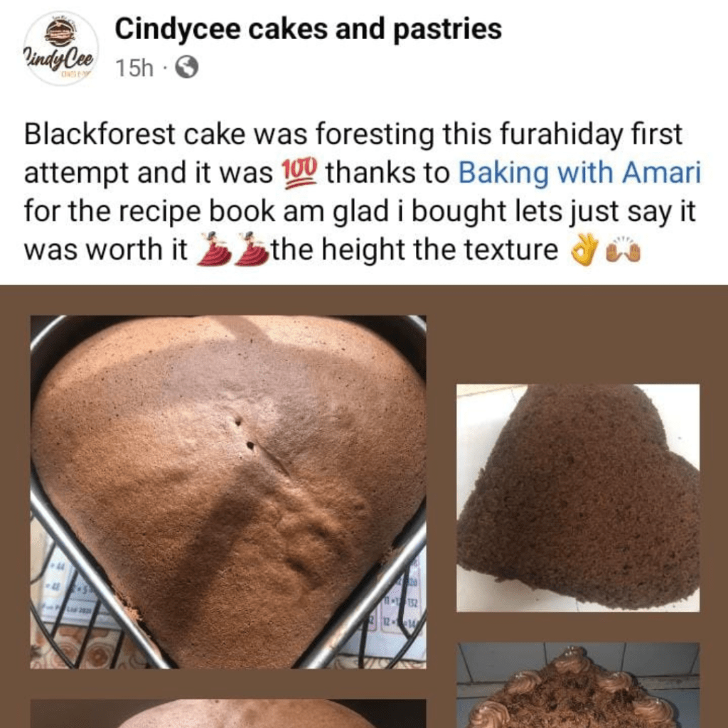
Task: Click the Cindycee cakes and pastries page name
Action: click(x=308, y=28)
